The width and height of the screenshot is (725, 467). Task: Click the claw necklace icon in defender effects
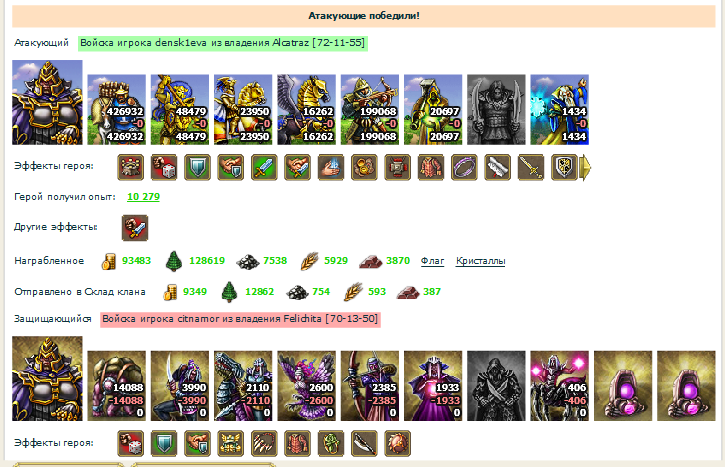pos(264,443)
